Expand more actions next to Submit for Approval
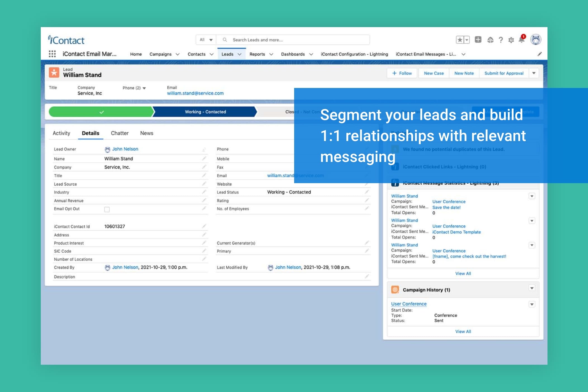588x392 pixels. 534,73
